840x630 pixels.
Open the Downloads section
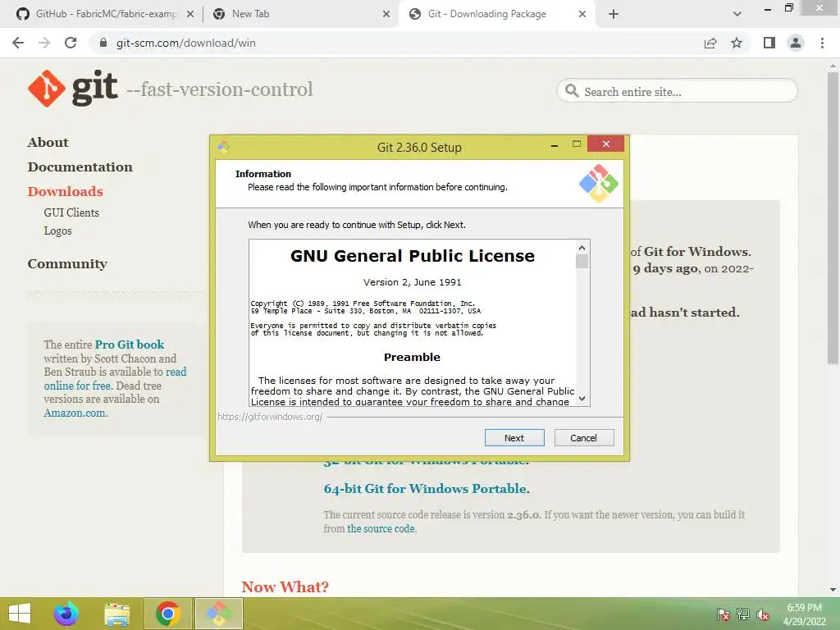pyautogui.click(x=66, y=192)
